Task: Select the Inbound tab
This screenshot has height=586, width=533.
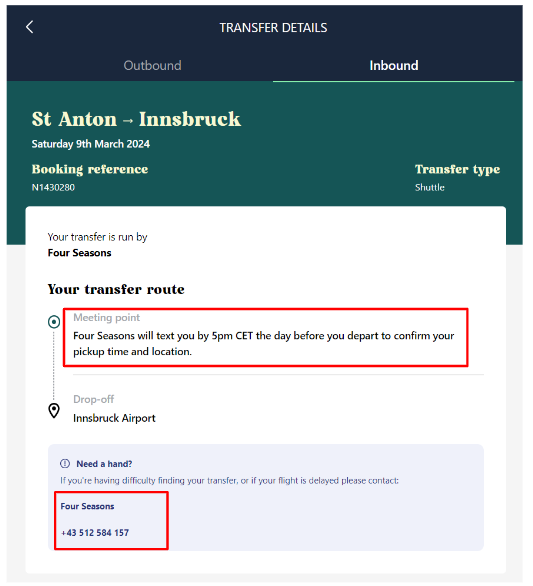Action: 394,65
